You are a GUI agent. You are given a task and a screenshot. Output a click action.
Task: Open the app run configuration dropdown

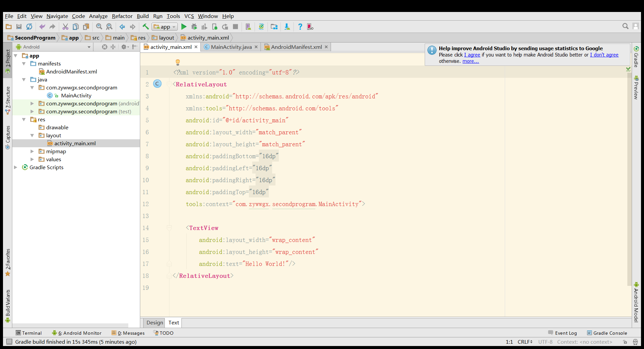165,27
